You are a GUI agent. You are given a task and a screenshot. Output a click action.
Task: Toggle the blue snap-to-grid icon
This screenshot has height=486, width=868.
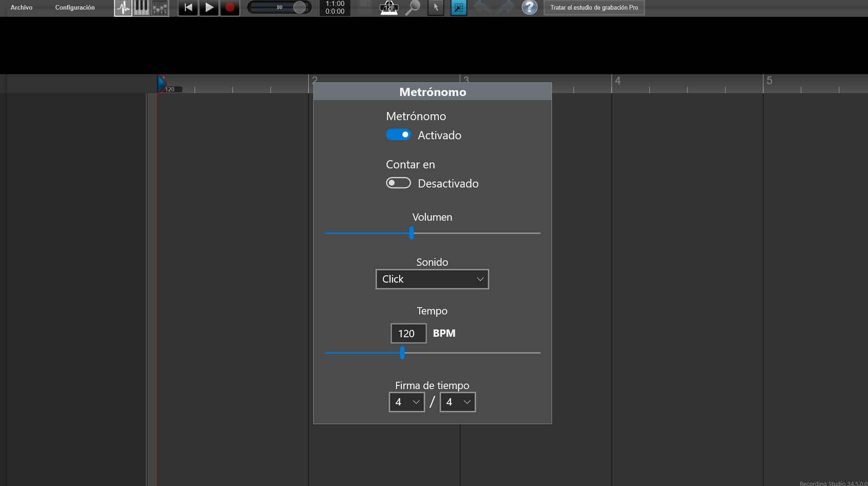click(x=459, y=8)
